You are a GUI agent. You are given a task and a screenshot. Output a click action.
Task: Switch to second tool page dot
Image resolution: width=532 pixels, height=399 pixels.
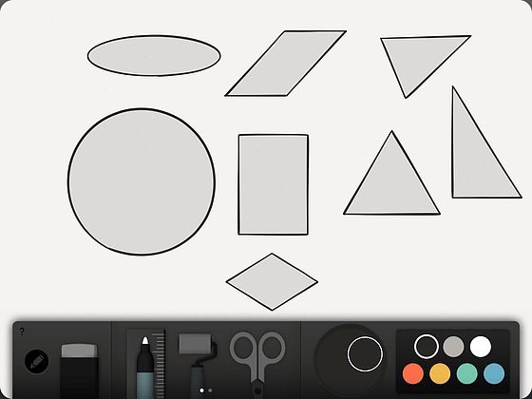(210, 390)
